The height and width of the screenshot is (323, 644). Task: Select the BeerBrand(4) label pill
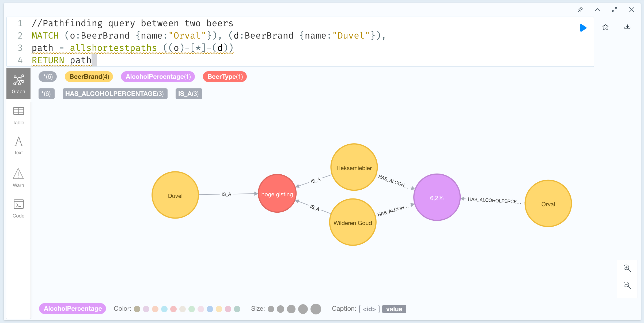(89, 77)
